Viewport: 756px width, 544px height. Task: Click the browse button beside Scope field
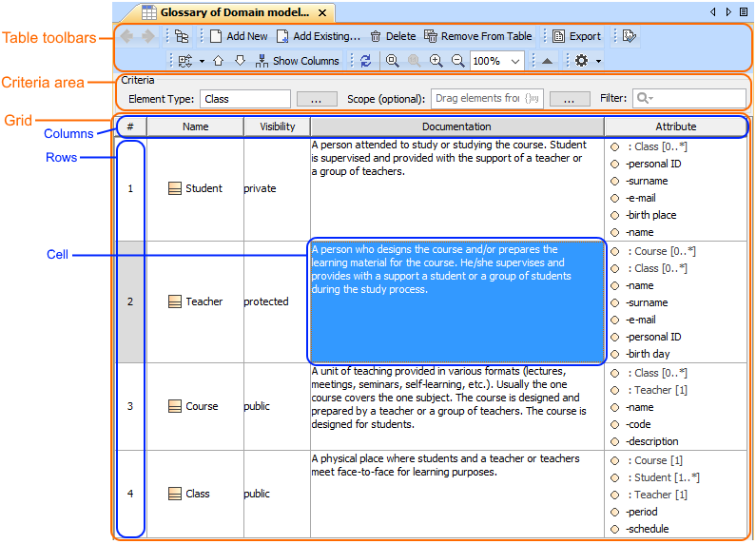pos(570,99)
